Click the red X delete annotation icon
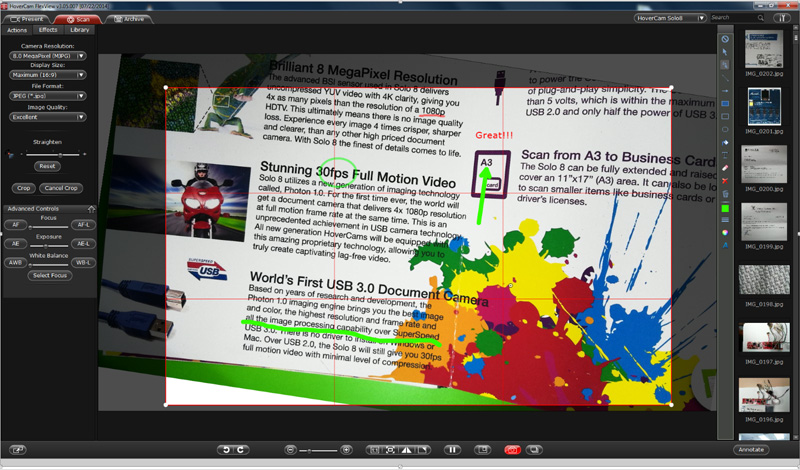Viewport: 800px width, 470px height. [x=725, y=181]
